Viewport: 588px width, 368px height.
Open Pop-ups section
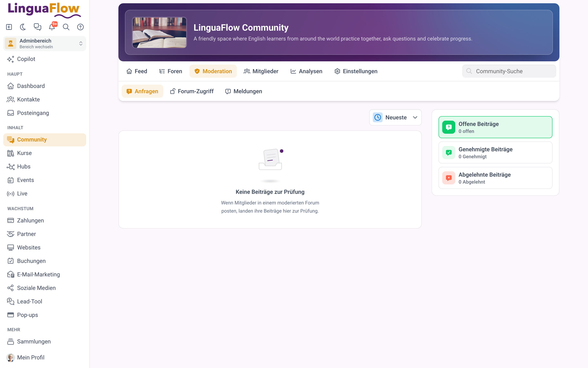(x=45, y=315)
